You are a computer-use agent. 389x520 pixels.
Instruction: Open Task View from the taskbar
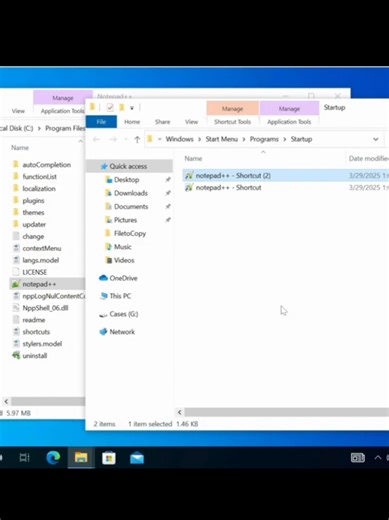[25, 458]
